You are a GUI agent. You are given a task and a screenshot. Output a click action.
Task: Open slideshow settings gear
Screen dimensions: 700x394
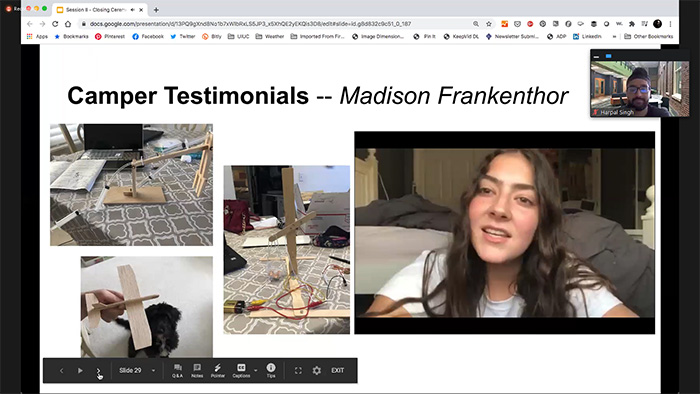(317, 370)
